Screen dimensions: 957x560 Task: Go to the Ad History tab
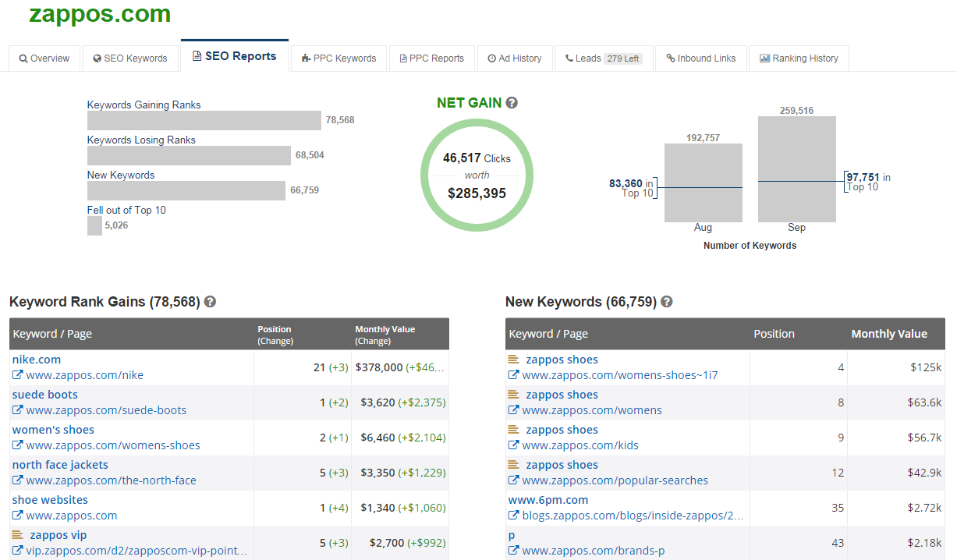[515, 58]
